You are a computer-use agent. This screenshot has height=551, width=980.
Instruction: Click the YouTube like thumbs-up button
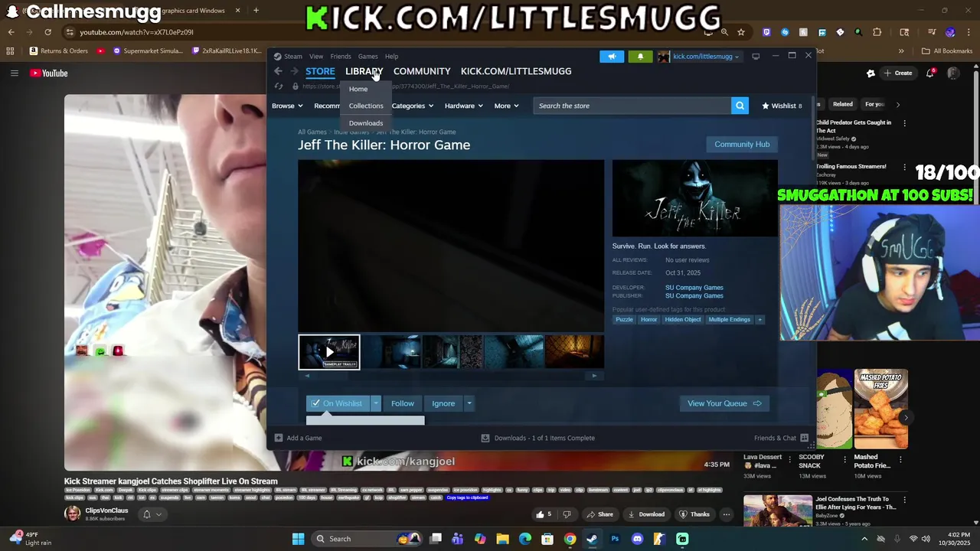[544, 514]
